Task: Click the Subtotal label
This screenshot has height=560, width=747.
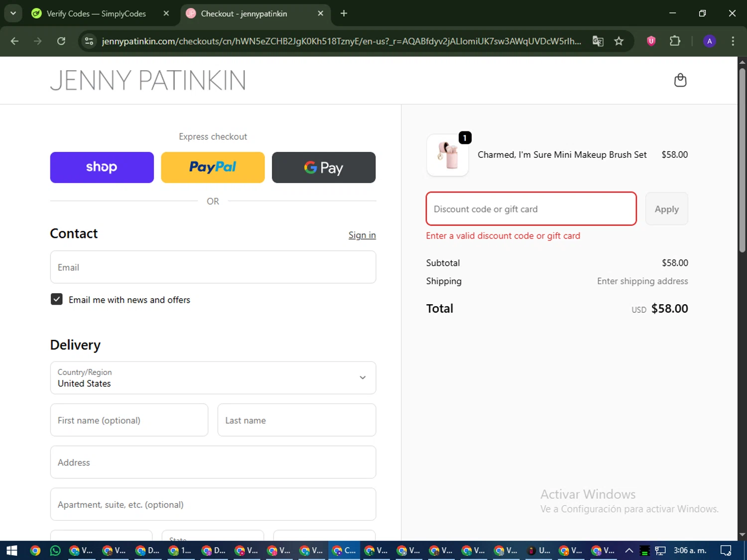Action: [443, 263]
